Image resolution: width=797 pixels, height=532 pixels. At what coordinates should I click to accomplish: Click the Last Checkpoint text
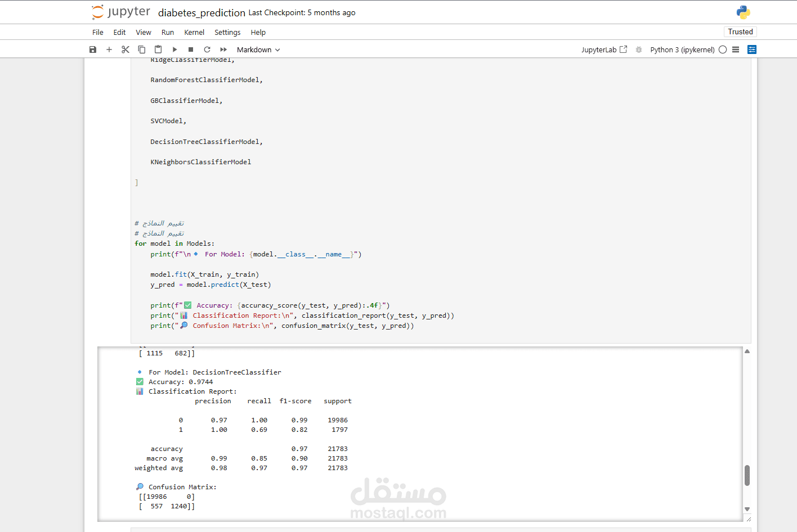tap(302, 12)
